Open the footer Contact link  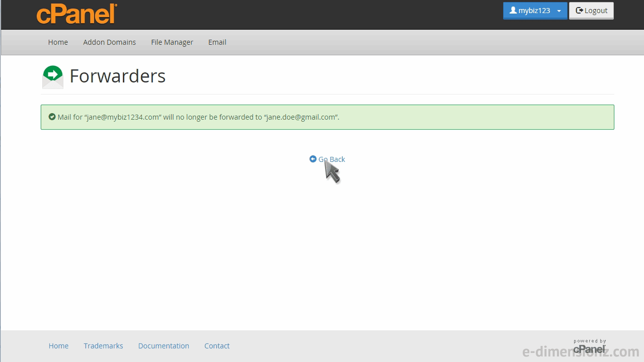217,346
